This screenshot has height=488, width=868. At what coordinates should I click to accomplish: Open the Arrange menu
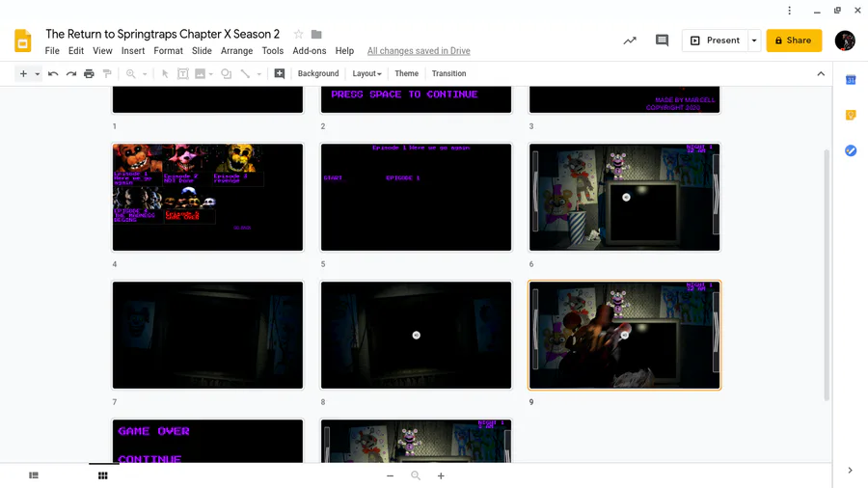click(237, 51)
